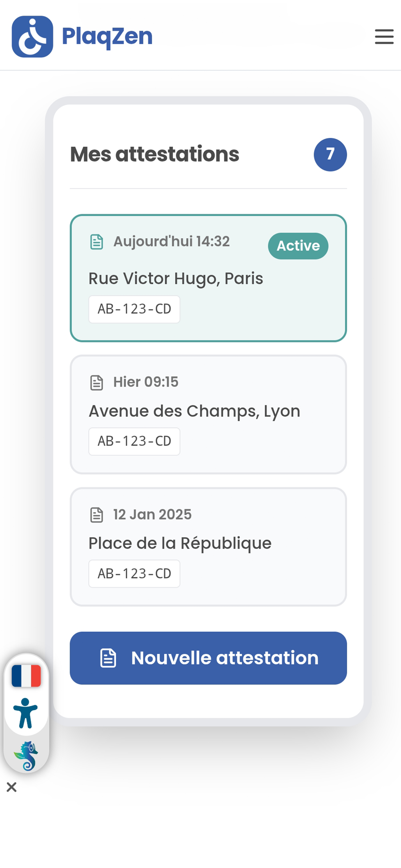Click the attestations count badge 7

(330, 155)
